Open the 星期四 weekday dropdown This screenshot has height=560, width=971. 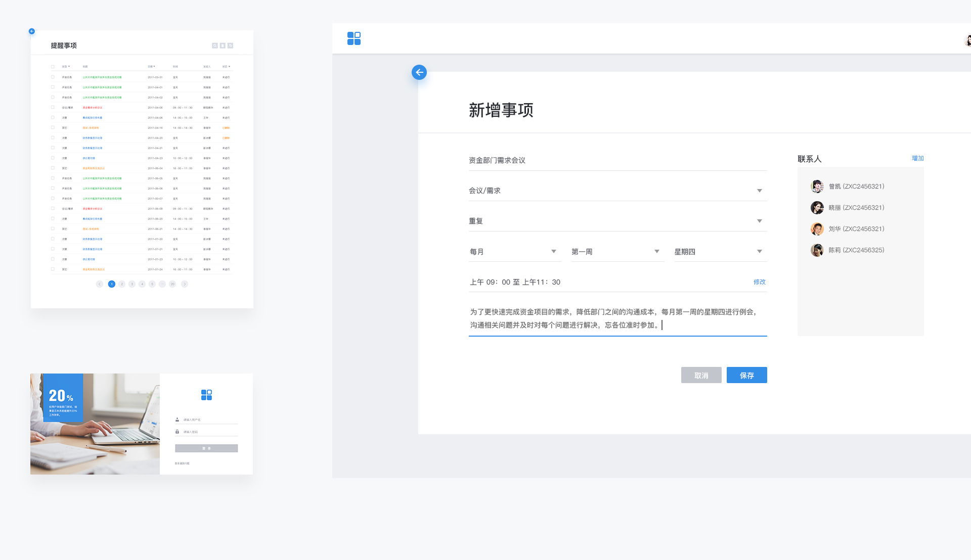click(759, 252)
